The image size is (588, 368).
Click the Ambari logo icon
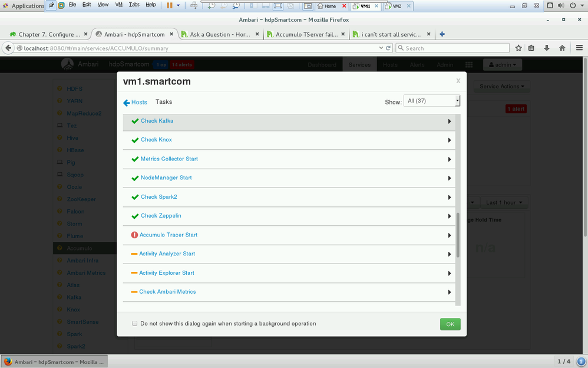click(67, 64)
